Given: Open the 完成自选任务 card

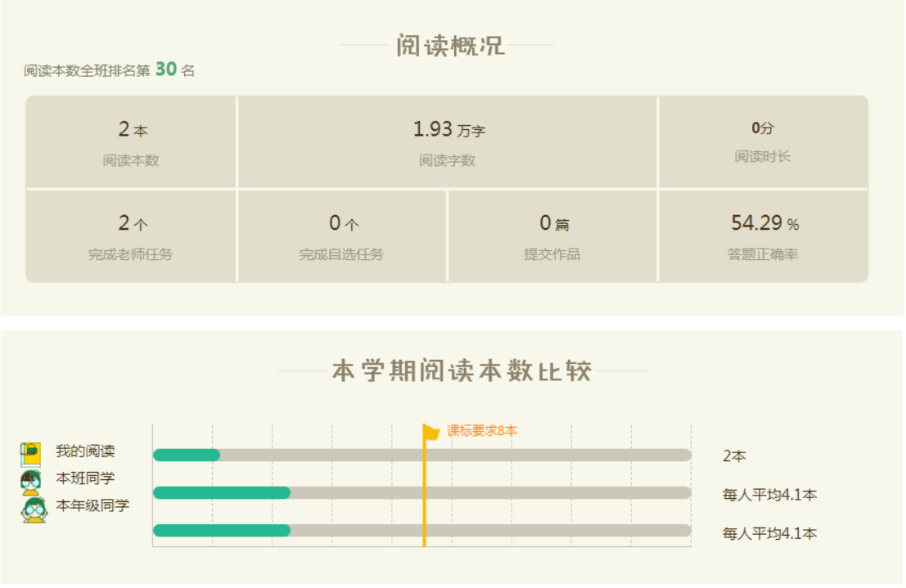Looking at the screenshot, I should point(342,236).
